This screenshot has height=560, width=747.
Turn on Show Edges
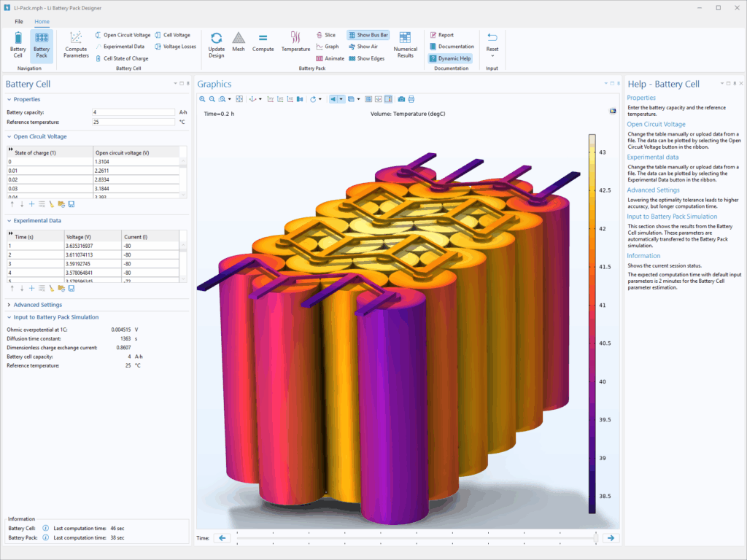pyautogui.click(x=366, y=58)
